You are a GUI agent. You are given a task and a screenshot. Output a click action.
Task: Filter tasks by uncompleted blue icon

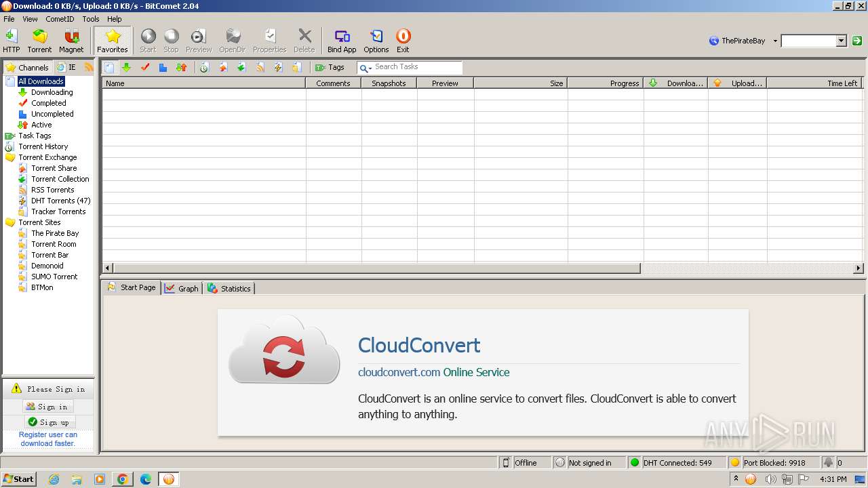tap(163, 67)
